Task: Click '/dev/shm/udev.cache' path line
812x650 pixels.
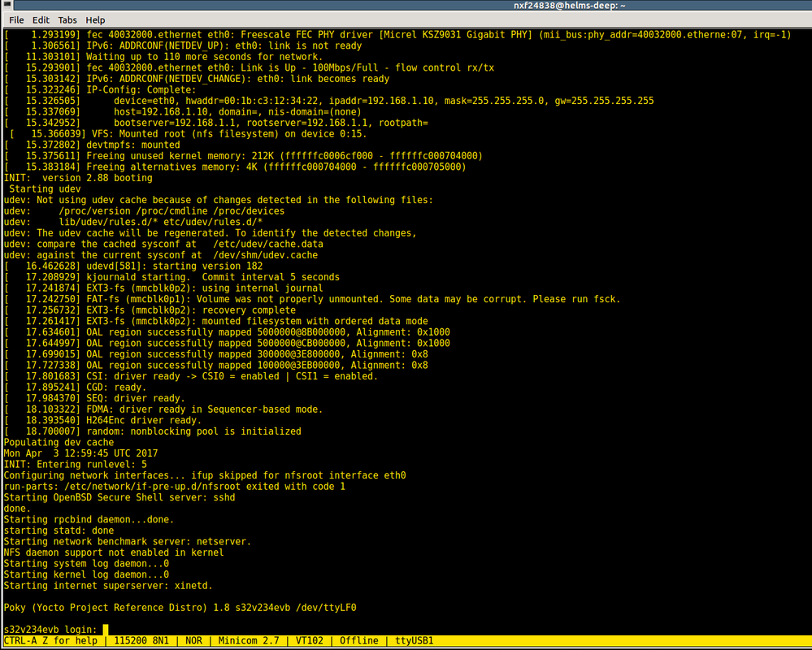Action: (161, 255)
